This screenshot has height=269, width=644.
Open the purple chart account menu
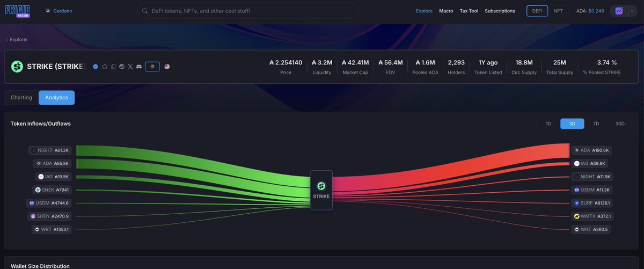click(x=623, y=11)
